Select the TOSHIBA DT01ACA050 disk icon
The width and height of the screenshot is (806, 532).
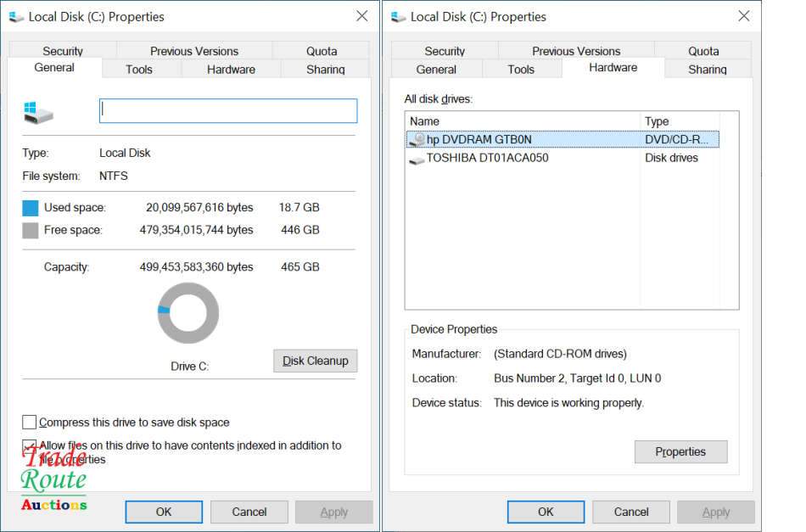(417, 159)
